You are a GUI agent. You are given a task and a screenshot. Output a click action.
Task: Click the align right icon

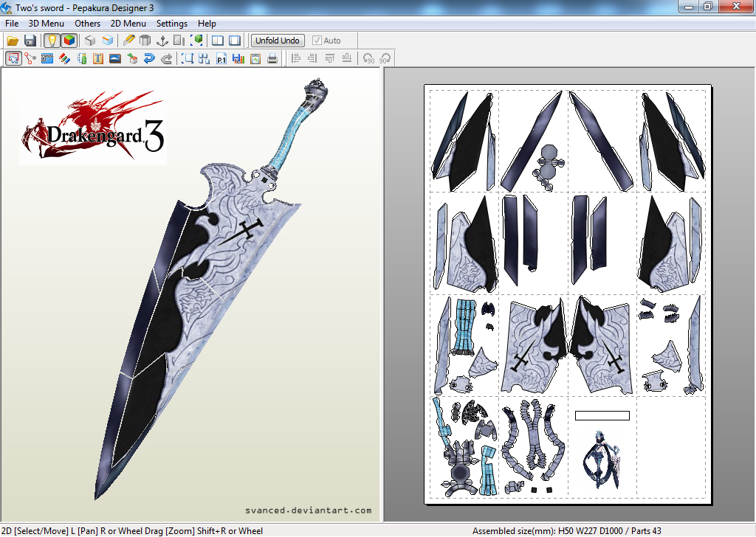pos(312,59)
